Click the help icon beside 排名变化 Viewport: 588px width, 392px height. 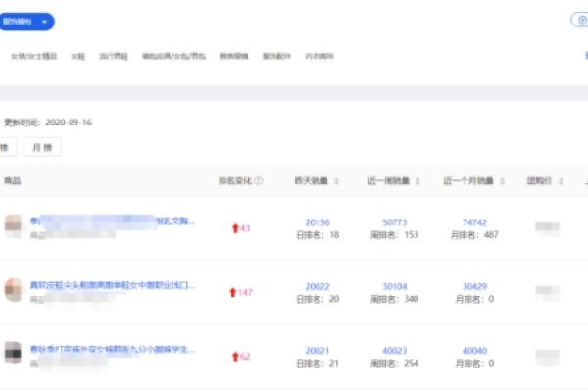pos(259,181)
